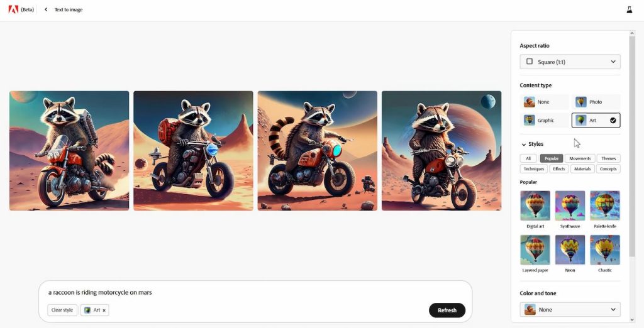The height and width of the screenshot is (328, 644).
Task: Open the beaker labs icon
Action: [x=629, y=10]
